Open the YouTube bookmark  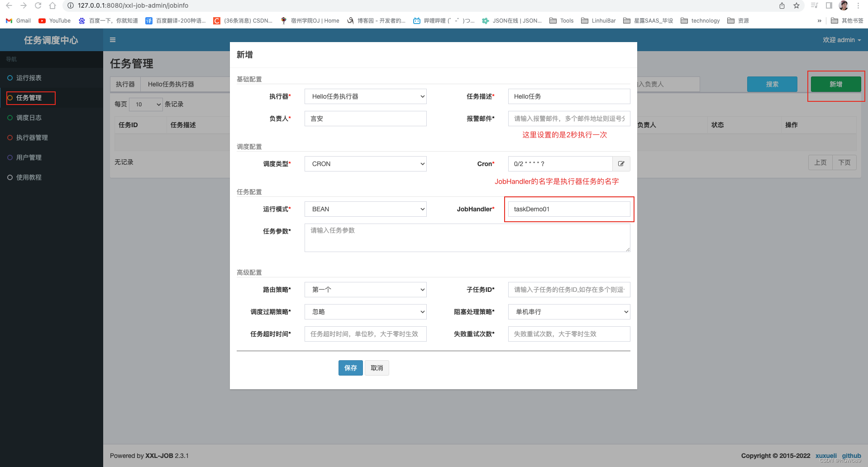[x=55, y=21]
